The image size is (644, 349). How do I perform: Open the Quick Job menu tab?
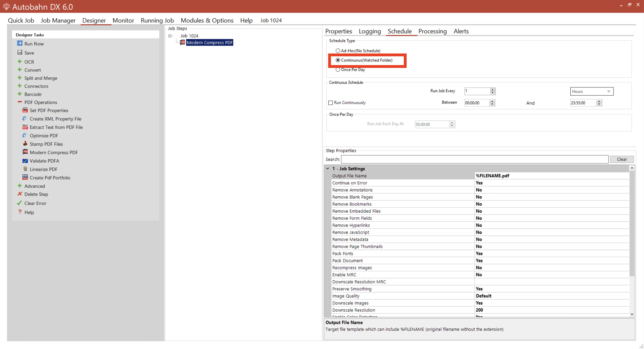21,20
